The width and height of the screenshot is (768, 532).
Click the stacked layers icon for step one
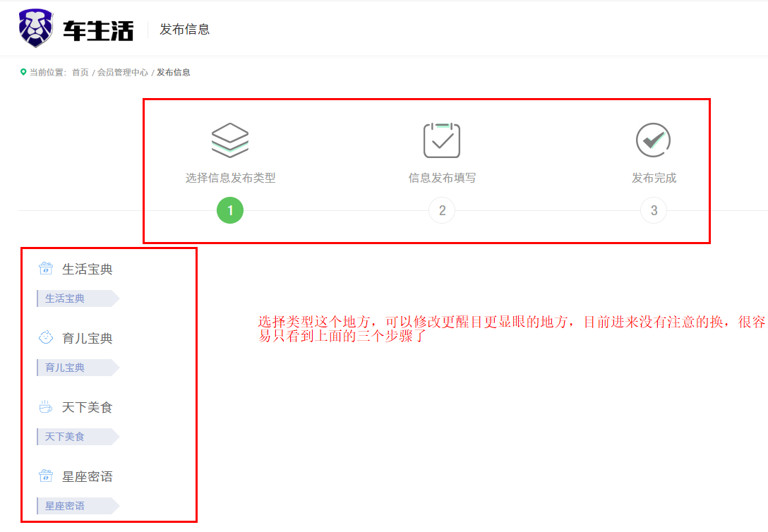230,140
